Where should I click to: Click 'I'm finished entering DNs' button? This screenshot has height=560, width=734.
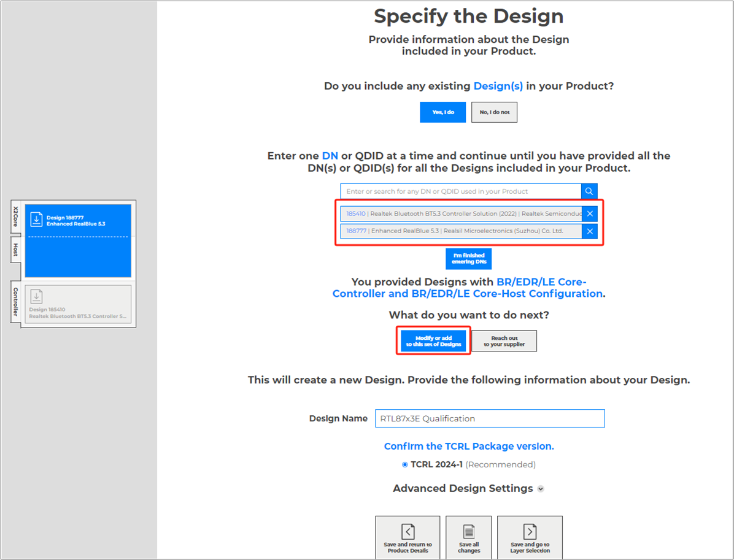pos(469,259)
